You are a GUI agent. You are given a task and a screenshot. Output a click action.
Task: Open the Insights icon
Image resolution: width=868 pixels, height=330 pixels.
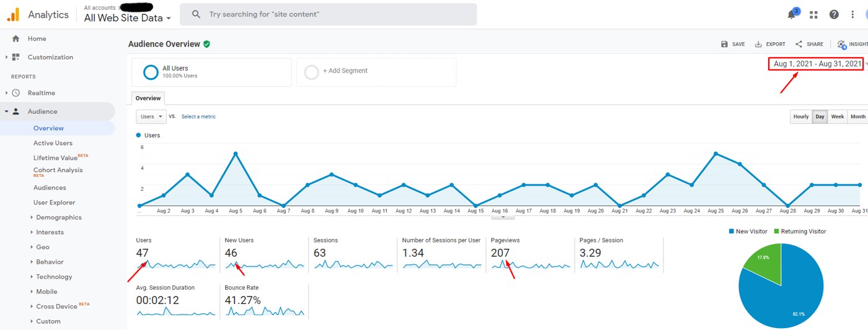842,45
